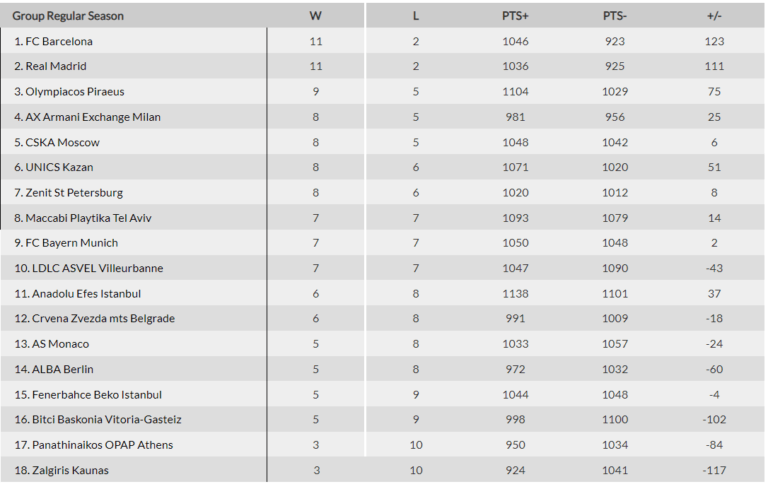Click the PTS- column header

[x=614, y=16]
